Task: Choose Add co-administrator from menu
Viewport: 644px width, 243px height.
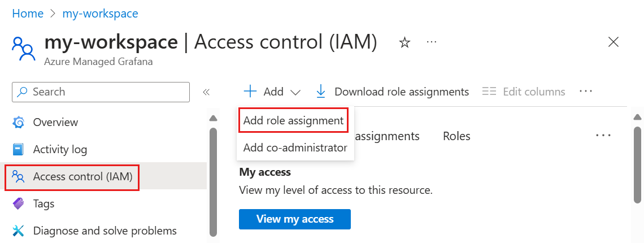Action: (295, 147)
